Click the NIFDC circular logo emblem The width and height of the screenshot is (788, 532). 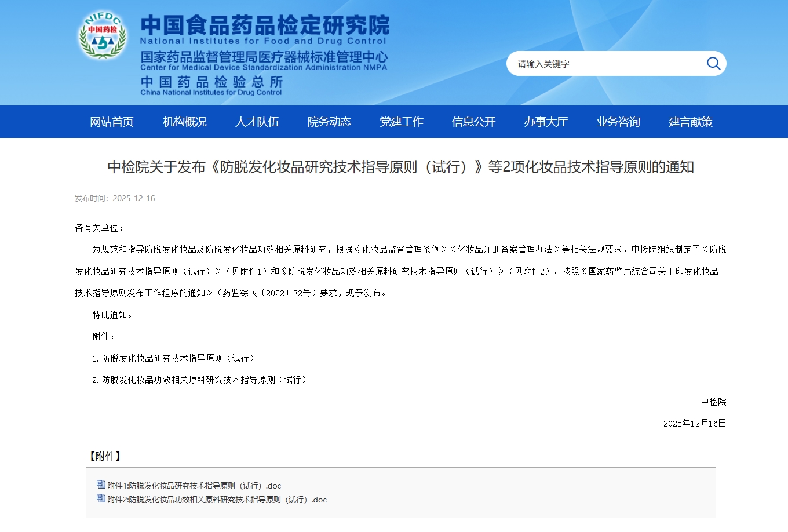click(x=103, y=36)
